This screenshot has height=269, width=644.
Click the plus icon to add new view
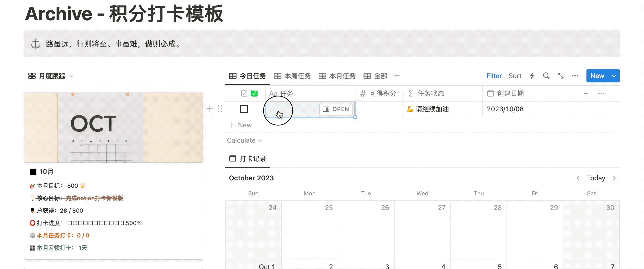tap(397, 76)
